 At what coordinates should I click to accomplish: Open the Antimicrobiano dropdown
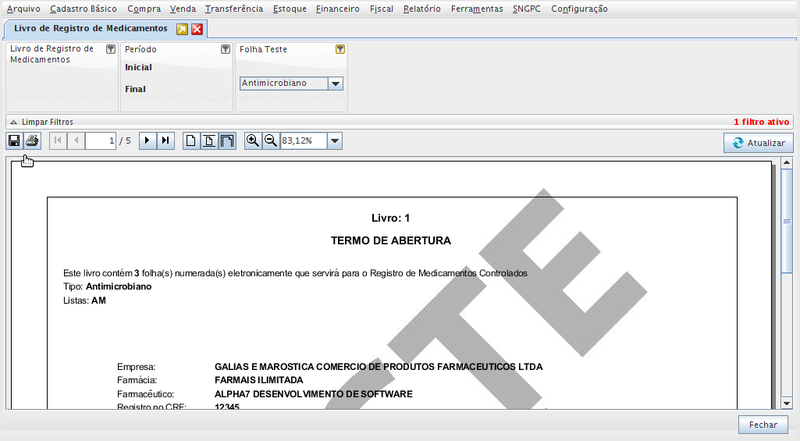[336, 84]
